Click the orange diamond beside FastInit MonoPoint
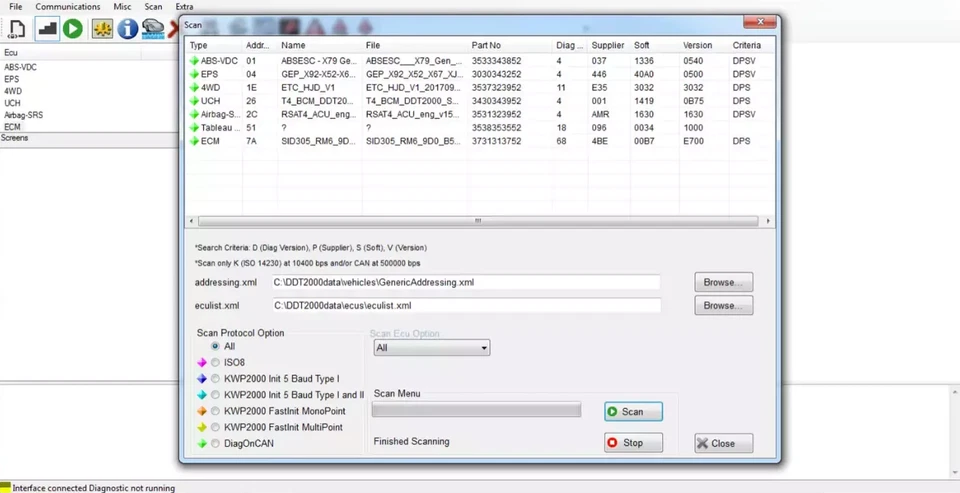Image resolution: width=960 pixels, height=493 pixels. pyautogui.click(x=202, y=411)
